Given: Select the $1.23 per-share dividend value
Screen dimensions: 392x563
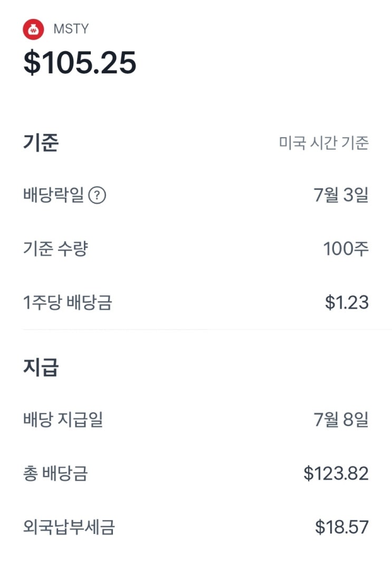Looking at the screenshot, I should click(x=347, y=303).
